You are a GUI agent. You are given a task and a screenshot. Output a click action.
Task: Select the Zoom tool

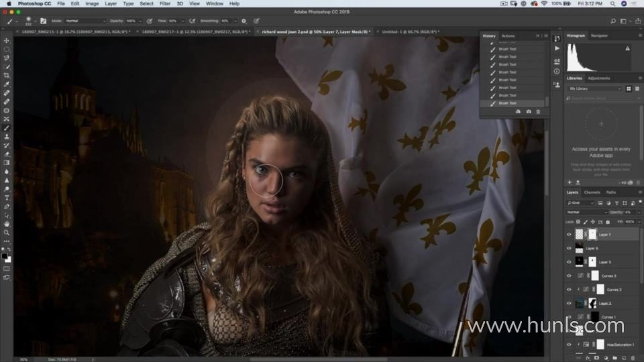(7, 233)
